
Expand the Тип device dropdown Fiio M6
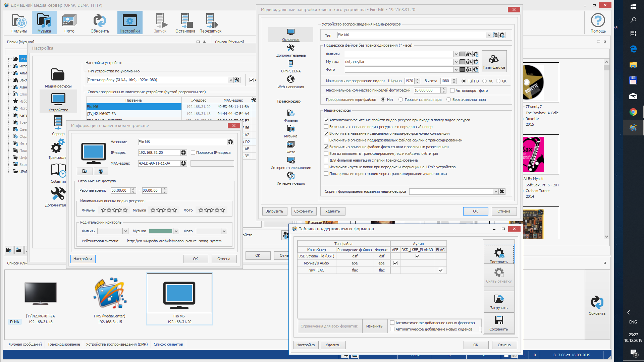489,35
